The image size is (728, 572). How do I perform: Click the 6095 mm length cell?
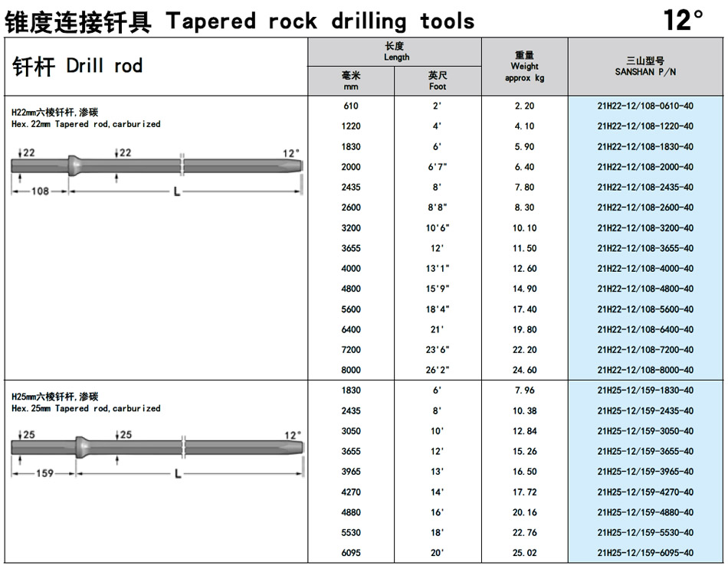click(351, 553)
